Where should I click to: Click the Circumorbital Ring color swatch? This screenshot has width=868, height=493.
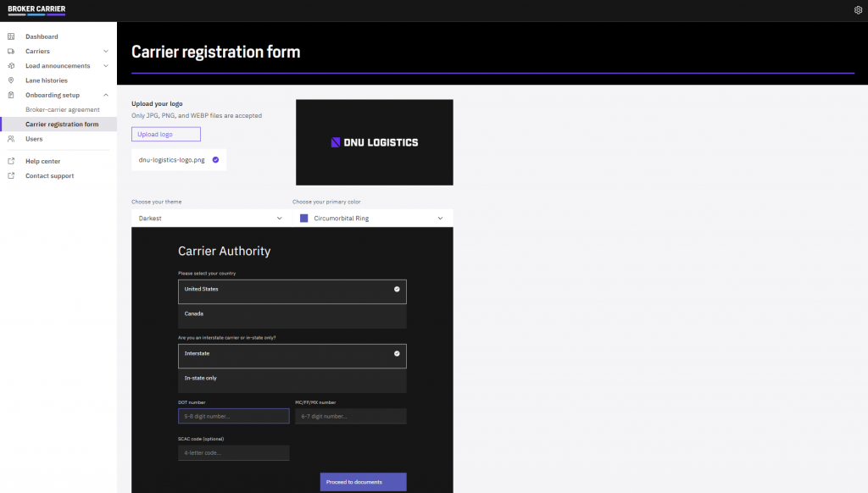tap(304, 218)
